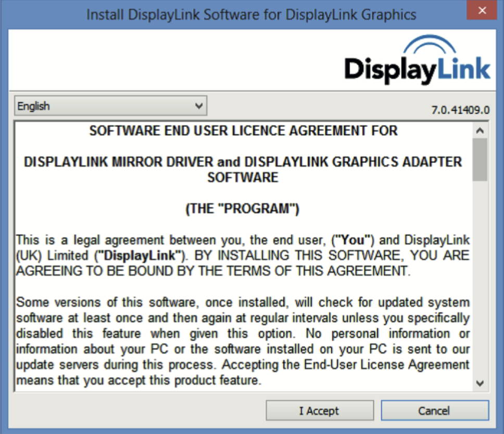This screenshot has height=434, width=504.
Task: Click the scroll down arrow in agreement
Action: tap(480, 383)
